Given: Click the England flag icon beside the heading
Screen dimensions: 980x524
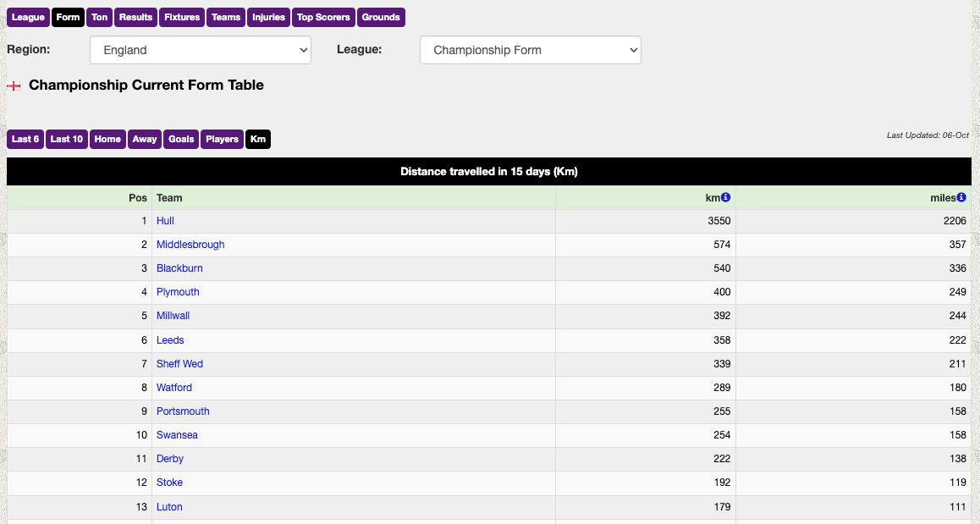Looking at the screenshot, I should (14, 85).
